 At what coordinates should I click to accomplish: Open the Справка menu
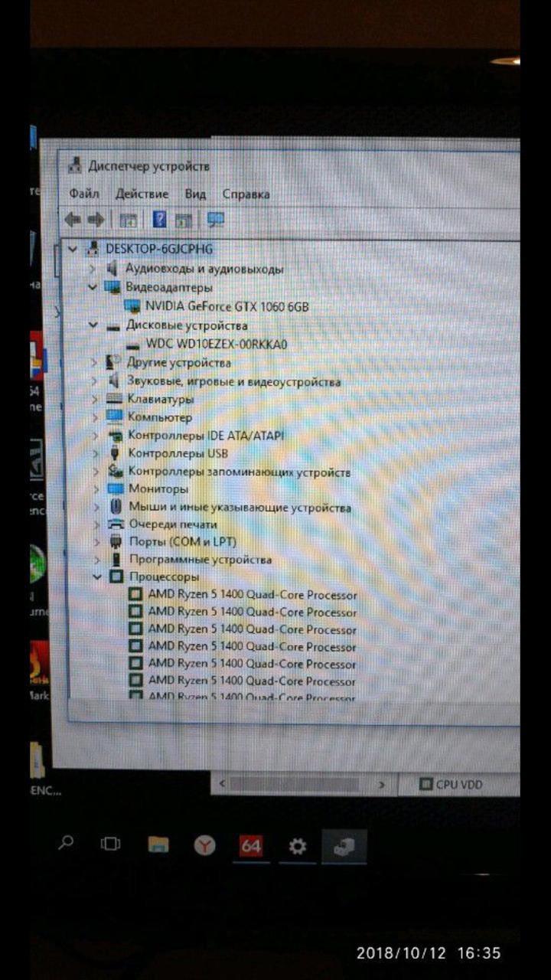pyautogui.click(x=246, y=194)
